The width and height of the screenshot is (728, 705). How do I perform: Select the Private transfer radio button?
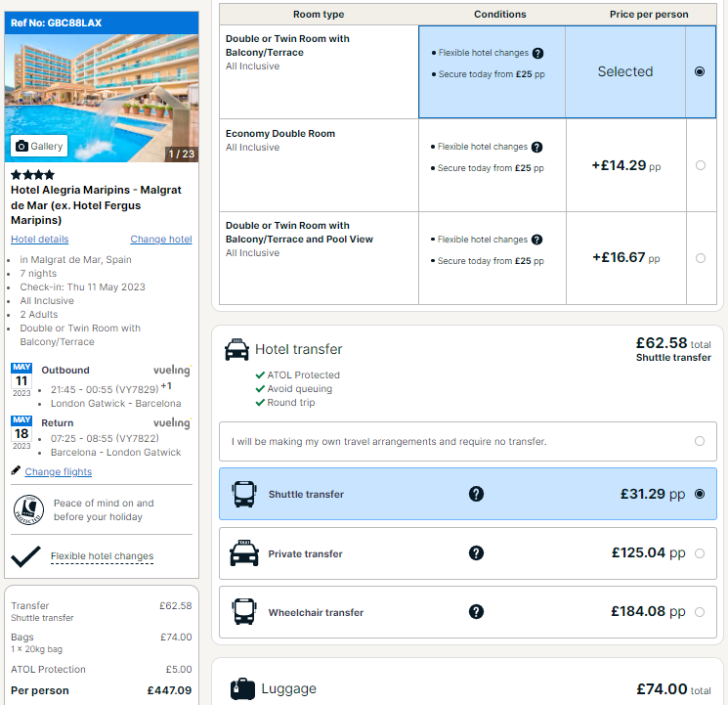700,553
